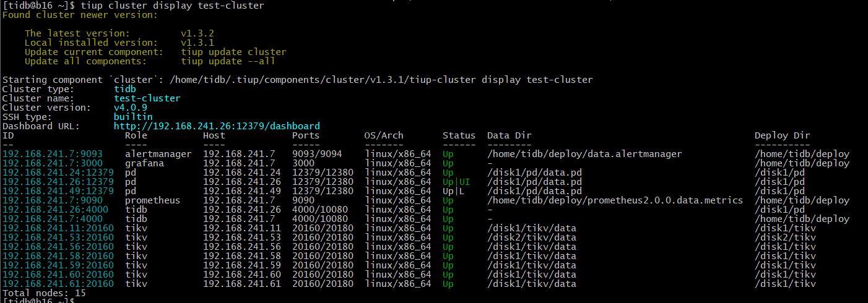Click the grafana role text
This screenshot has width=868, height=303.
144,163
